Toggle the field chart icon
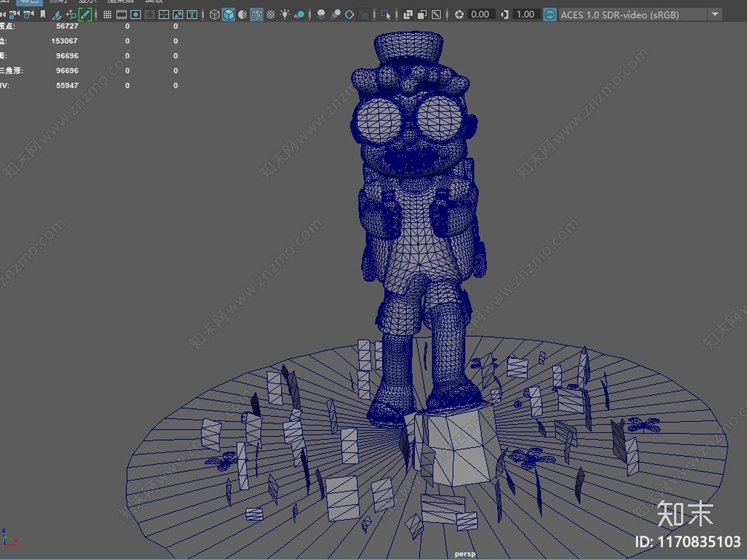This screenshot has width=747, height=560. pos(164,14)
